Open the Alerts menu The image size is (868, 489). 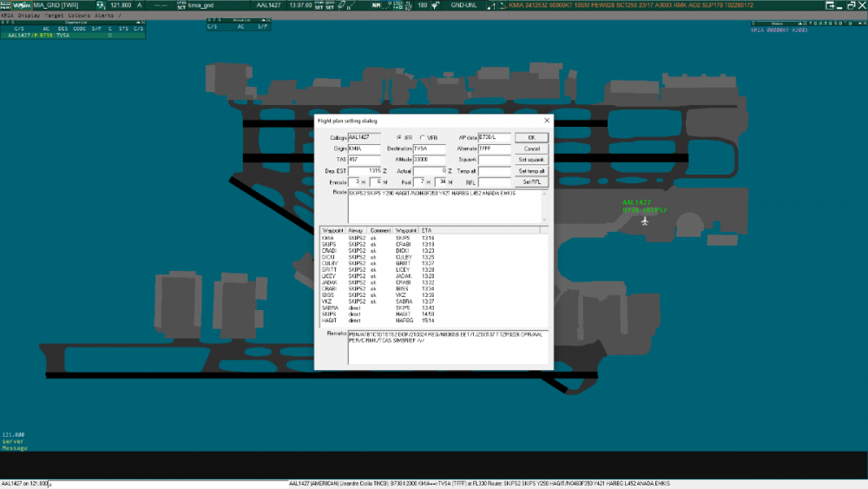pos(104,16)
